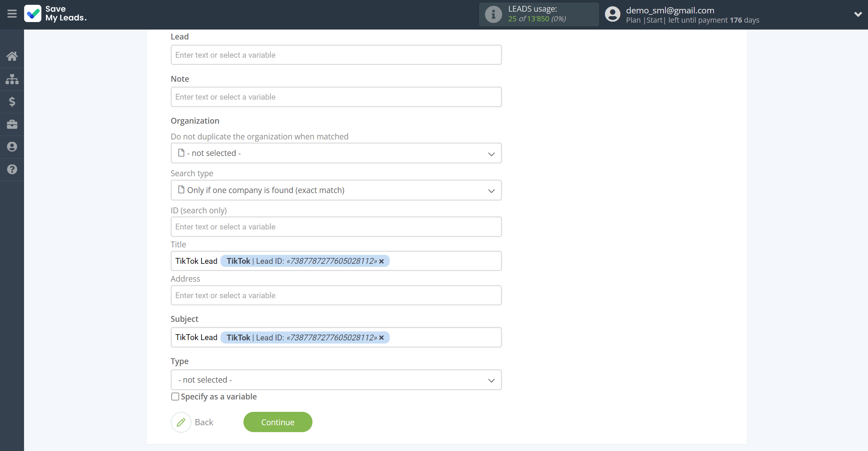The width and height of the screenshot is (868, 451).
Task: Remove the TikTok Lead ID tag in Subject
Action: (381, 338)
